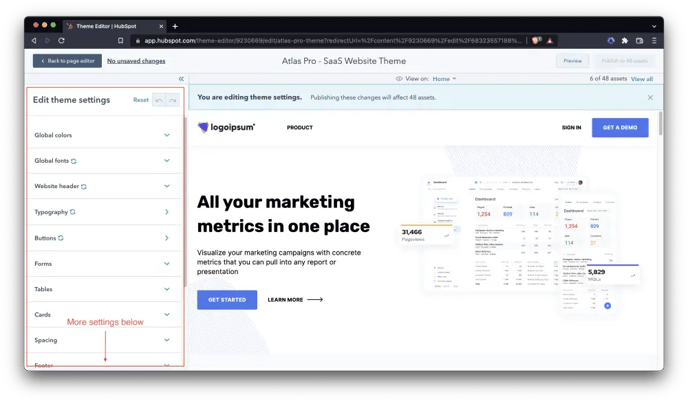This screenshot has width=688, height=403.
Task: Click the GET STARTED button
Action: point(227,300)
